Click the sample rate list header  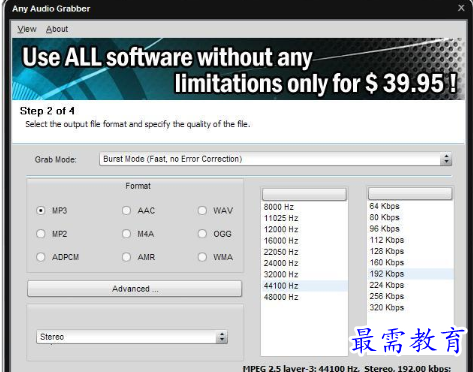pos(304,194)
